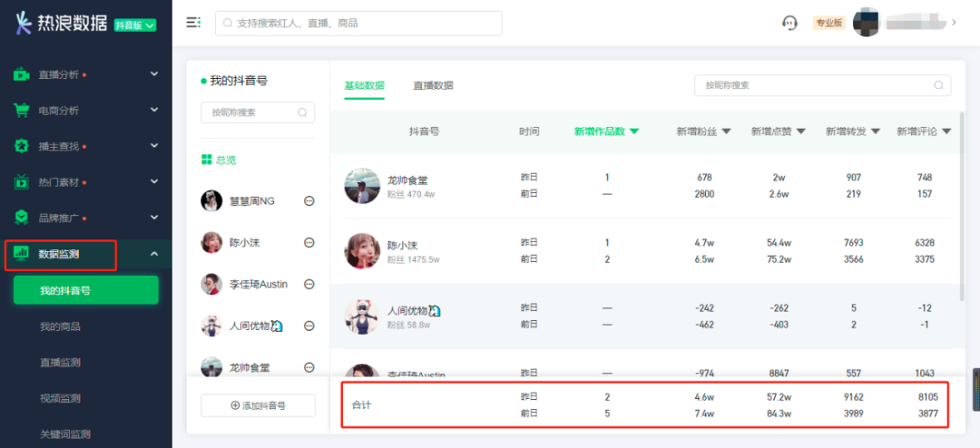Screen dimensions: 980x448
Task: Open options menu for 龙帅食堂 in list
Action: click(309, 367)
